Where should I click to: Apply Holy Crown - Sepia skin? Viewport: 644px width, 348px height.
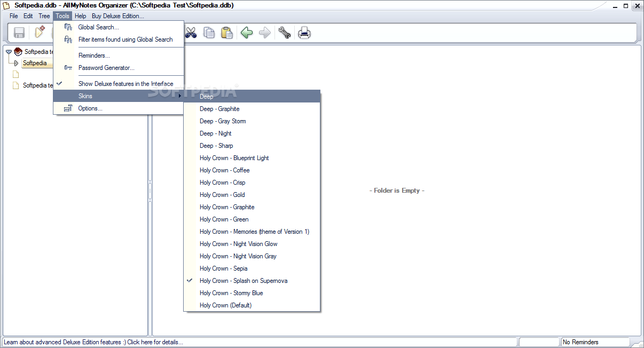[x=252, y=268]
